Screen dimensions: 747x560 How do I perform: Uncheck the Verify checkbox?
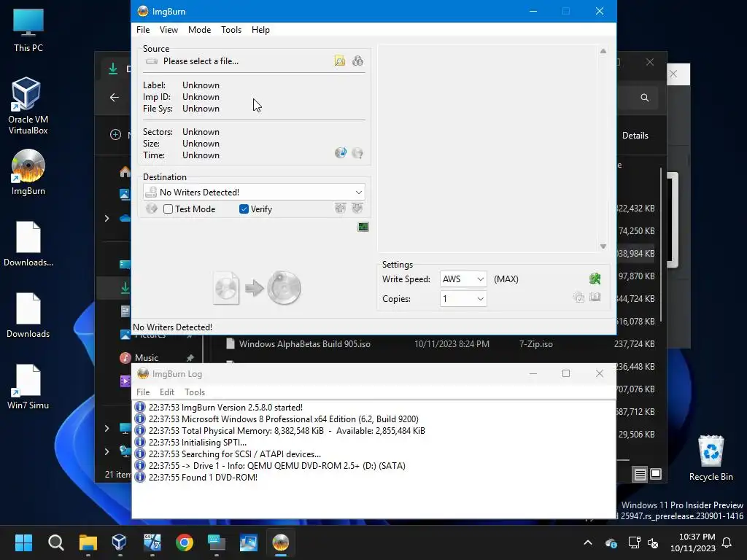(x=244, y=209)
